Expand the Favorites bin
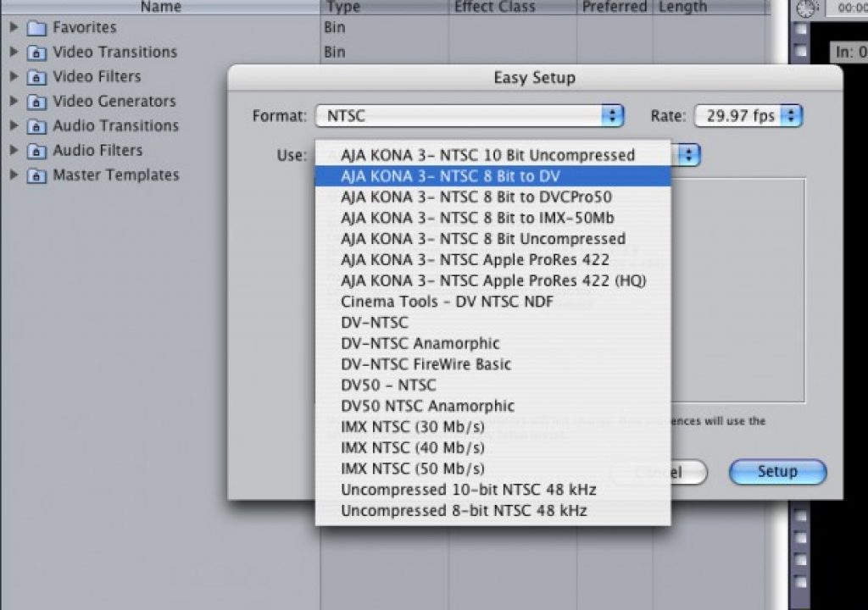 click(14, 27)
